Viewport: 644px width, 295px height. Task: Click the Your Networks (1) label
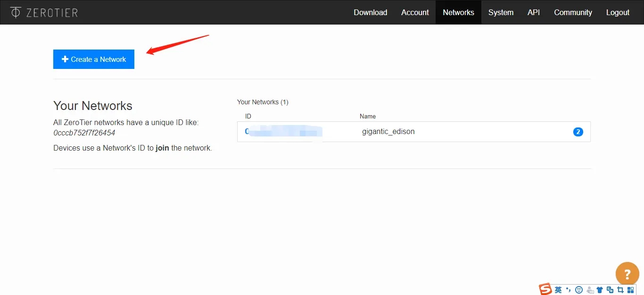[263, 102]
